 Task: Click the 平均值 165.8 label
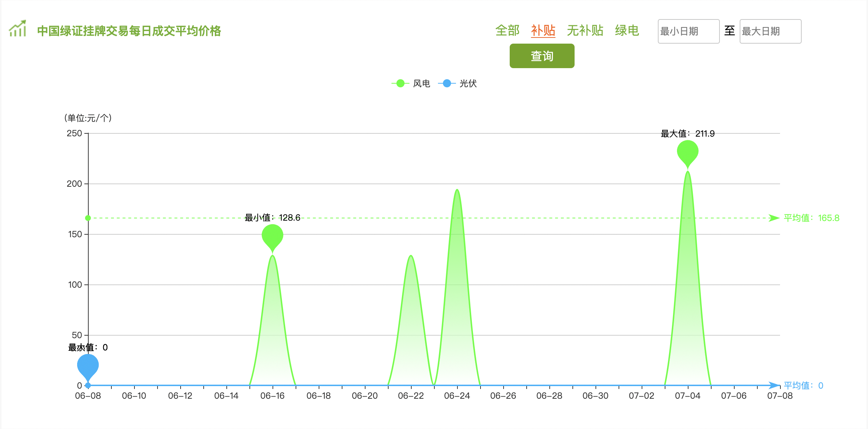coord(811,218)
